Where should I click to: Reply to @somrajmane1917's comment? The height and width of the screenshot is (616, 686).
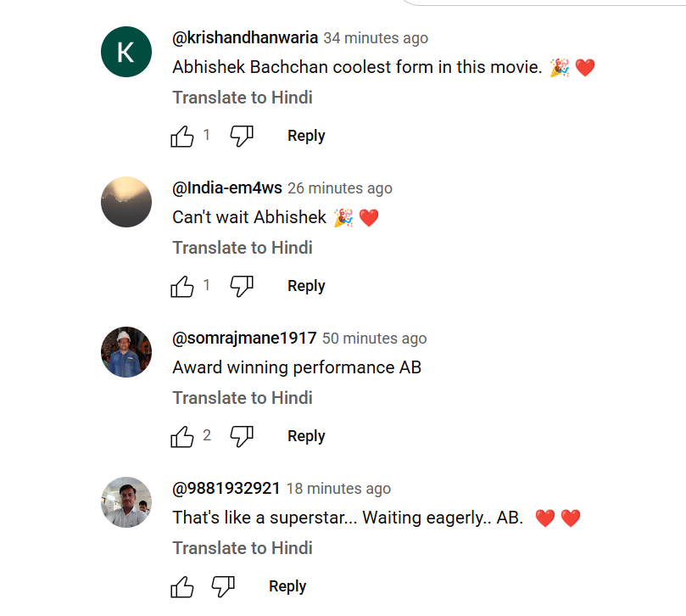(306, 436)
